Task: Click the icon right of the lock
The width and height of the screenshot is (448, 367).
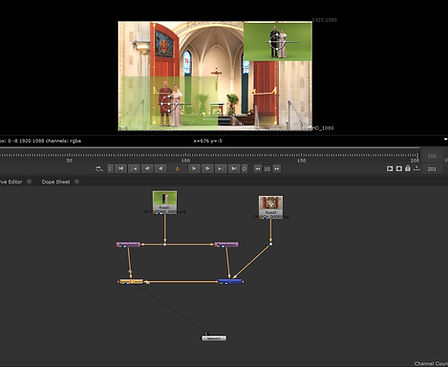Action: click(416, 168)
